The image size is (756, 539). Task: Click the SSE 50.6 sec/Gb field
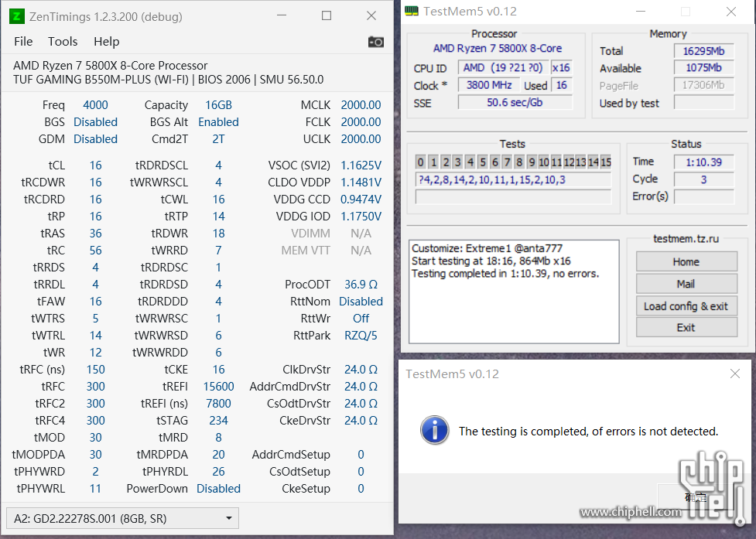point(515,103)
